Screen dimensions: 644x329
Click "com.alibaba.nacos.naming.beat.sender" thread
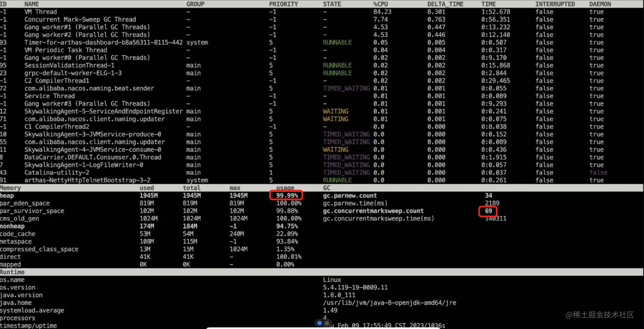click(89, 88)
